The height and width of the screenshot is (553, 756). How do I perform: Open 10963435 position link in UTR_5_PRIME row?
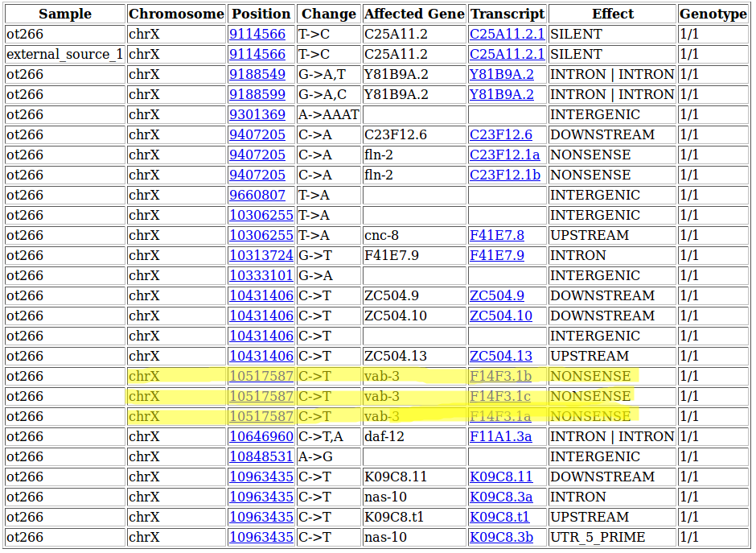(261, 537)
